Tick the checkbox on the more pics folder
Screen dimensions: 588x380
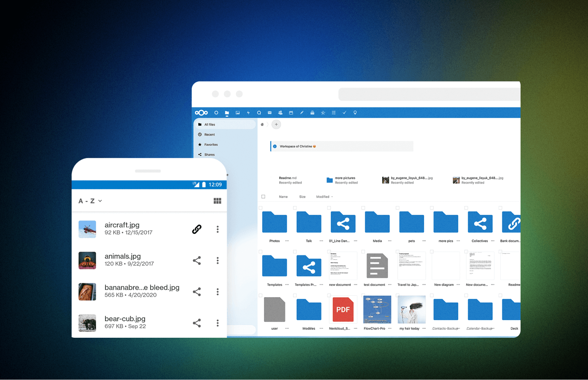432,208
